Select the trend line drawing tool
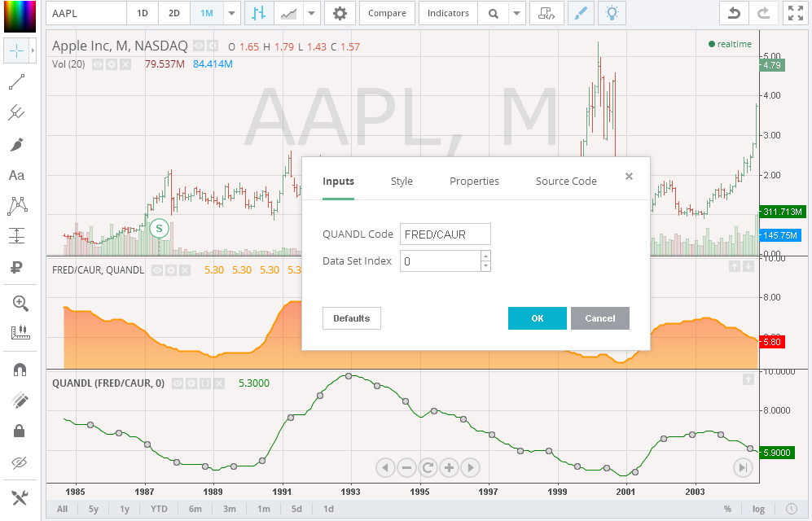Screen dimensions: 812x521 pos(16,81)
